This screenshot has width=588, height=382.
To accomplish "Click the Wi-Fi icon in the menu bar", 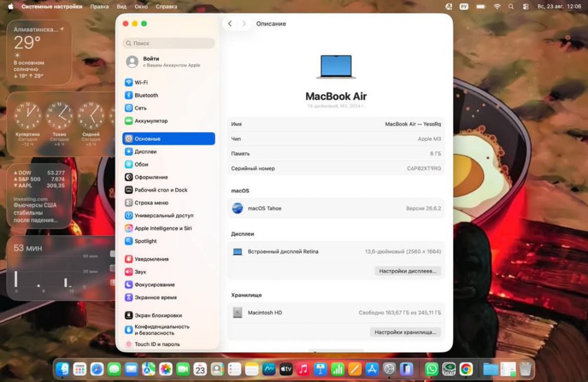I will (497, 6).
